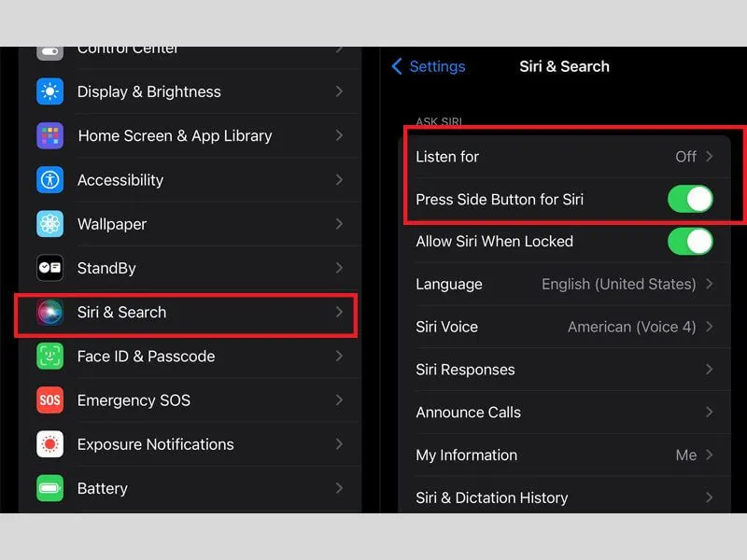This screenshot has height=560, width=747.
Task: Tap chevron beside Emergency SOS
Action: click(339, 400)
